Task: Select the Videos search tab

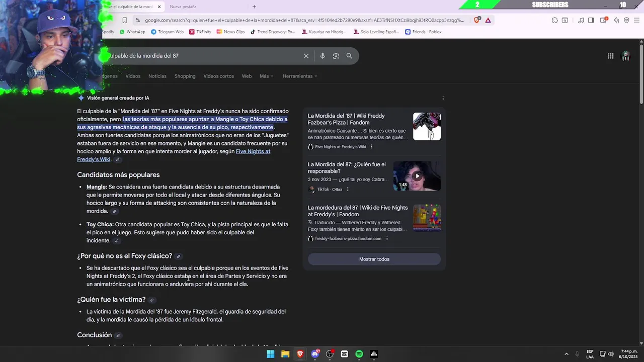Action: pyautogui.click(x=133, y=76)
